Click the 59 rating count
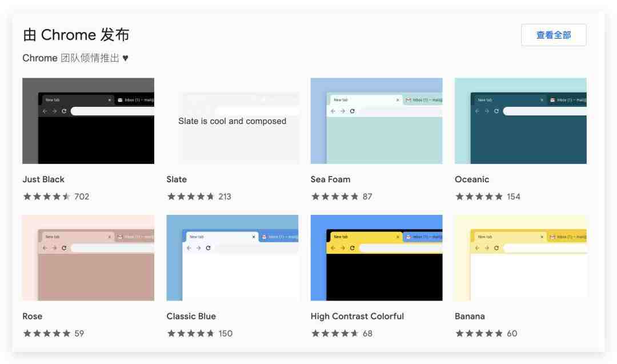Screen dimensions: 617x364 tap(79, 333)
